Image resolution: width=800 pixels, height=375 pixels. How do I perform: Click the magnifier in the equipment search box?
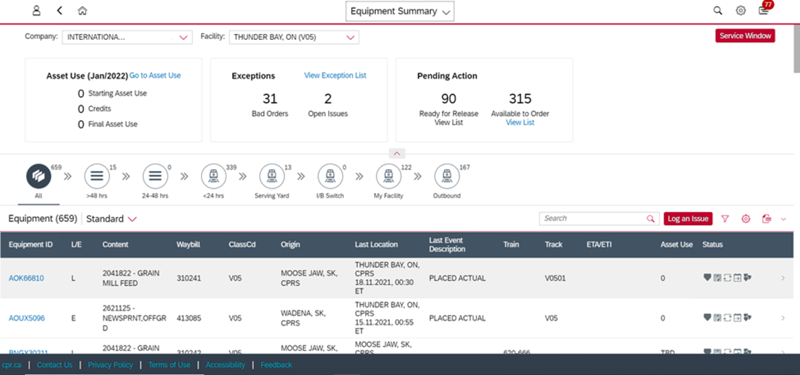(651, 219)
